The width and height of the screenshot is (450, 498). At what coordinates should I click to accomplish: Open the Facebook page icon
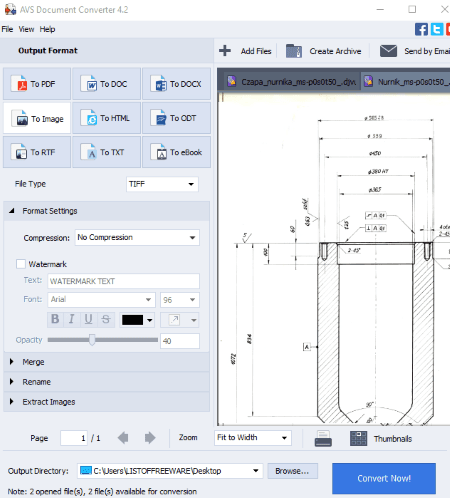[421, 29]
